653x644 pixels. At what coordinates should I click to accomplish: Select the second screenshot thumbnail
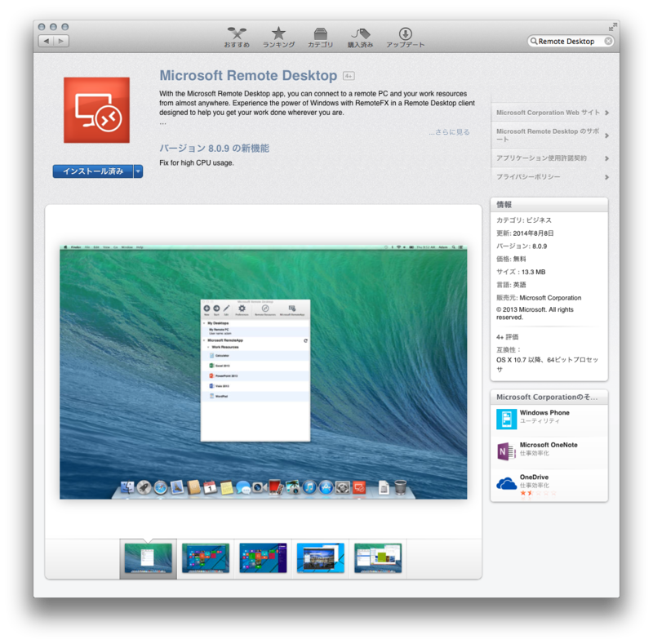(206, 558)
